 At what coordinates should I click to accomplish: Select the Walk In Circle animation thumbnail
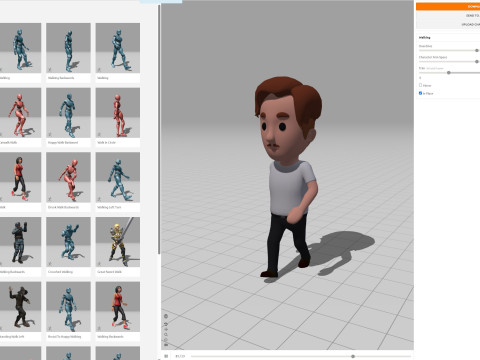tap(118, 113)
